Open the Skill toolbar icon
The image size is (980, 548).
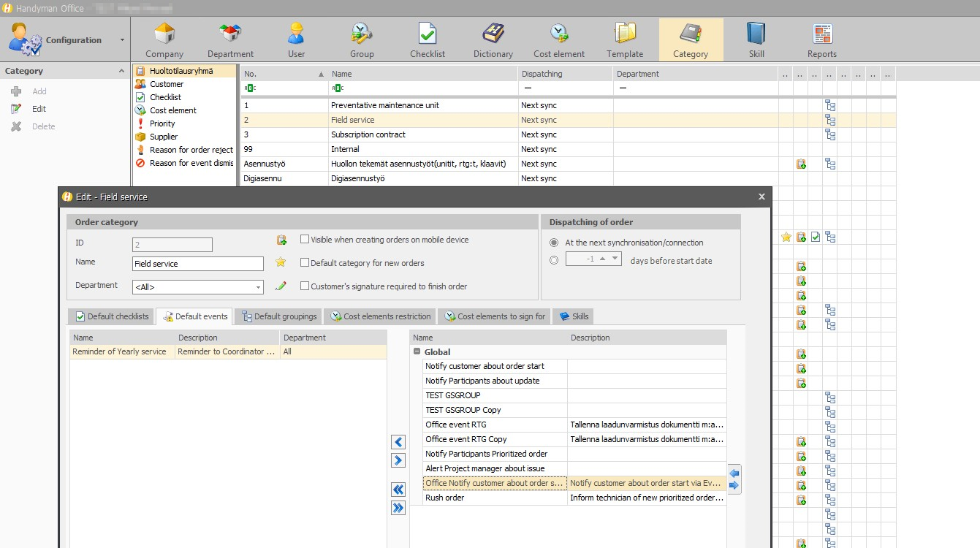756,40
